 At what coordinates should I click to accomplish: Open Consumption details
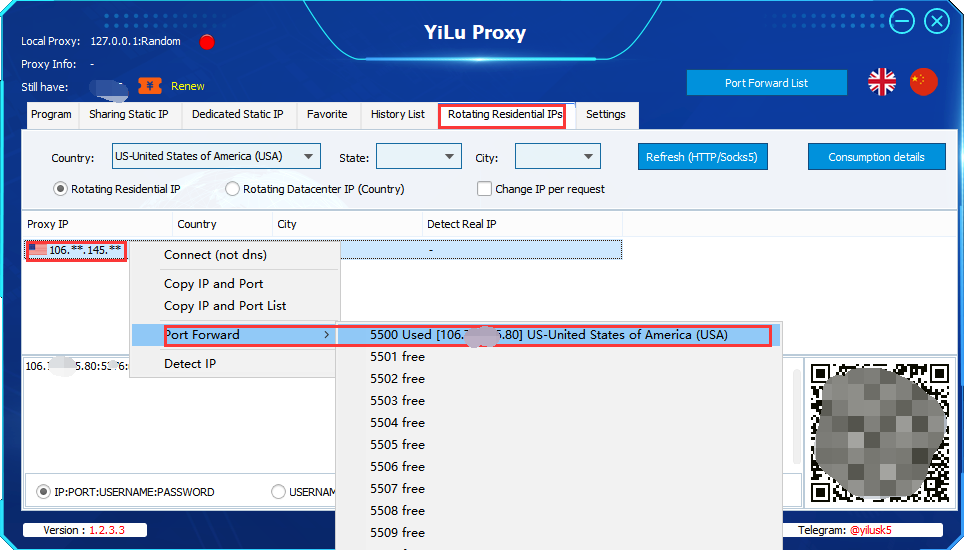pyautogui.click(x=876, y=157)
